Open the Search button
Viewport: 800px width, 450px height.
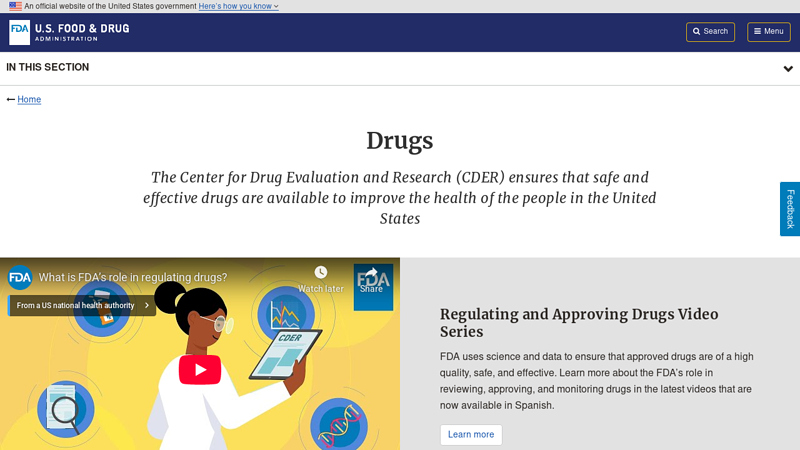pyautogui.click(x=710, y=32)
